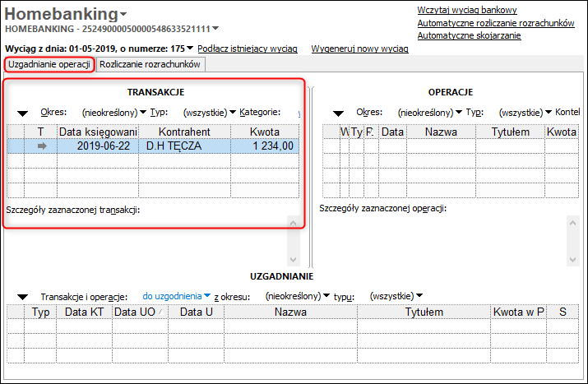The width and height of the screenshot is (588, 384).
Task: Collapse the UZGADNIANIE filter triangle
Action: coord(22,297)
